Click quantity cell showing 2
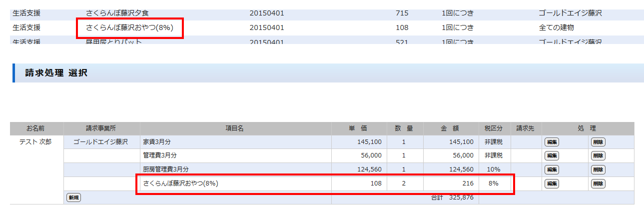The height and width of the screenshot is (213, 644). tap(404, 183)
